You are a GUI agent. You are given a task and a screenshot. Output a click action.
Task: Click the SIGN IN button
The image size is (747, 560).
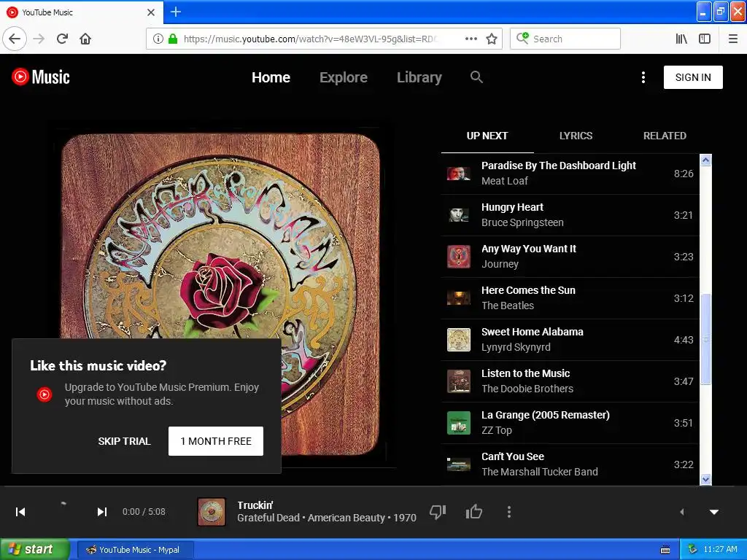[x=693, y=77]
